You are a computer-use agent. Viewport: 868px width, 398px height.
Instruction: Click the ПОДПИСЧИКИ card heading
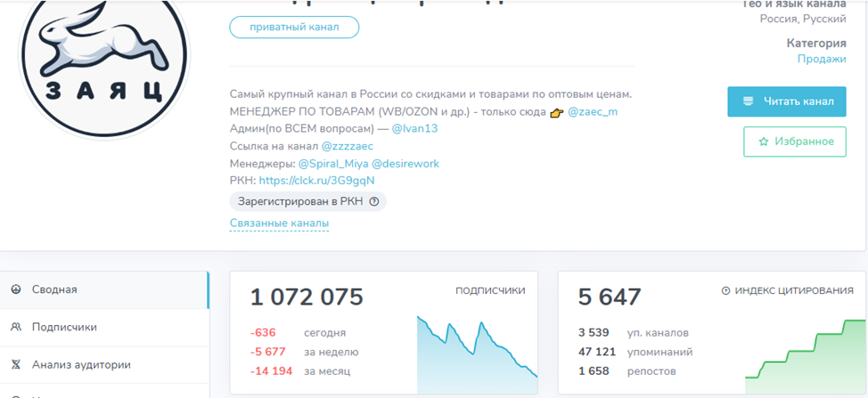coord(490,291)
